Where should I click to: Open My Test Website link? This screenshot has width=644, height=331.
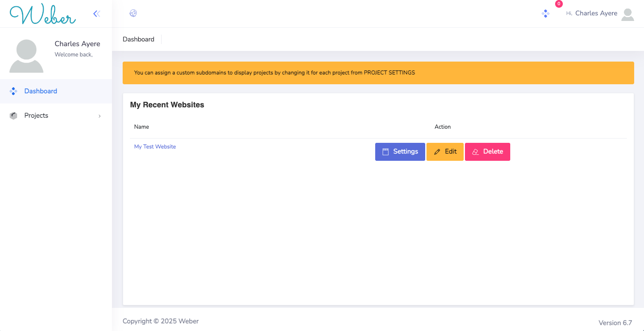point(155,146)
